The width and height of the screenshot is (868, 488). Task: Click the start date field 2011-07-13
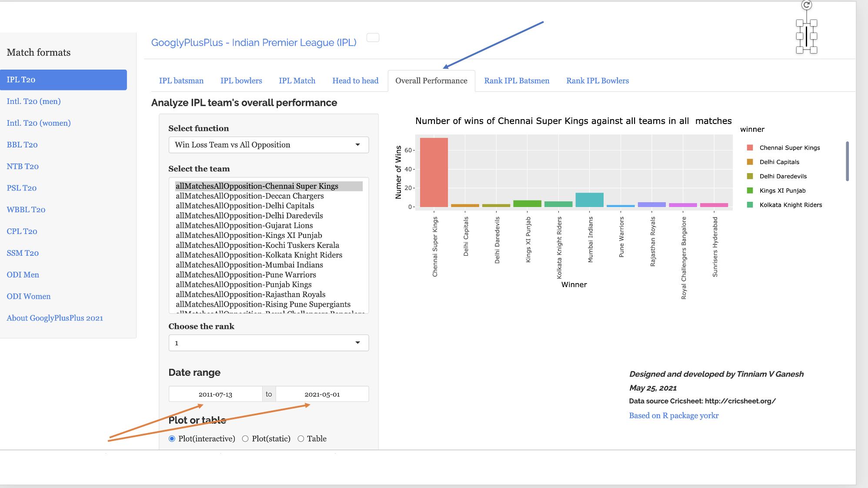pos(215,394)
